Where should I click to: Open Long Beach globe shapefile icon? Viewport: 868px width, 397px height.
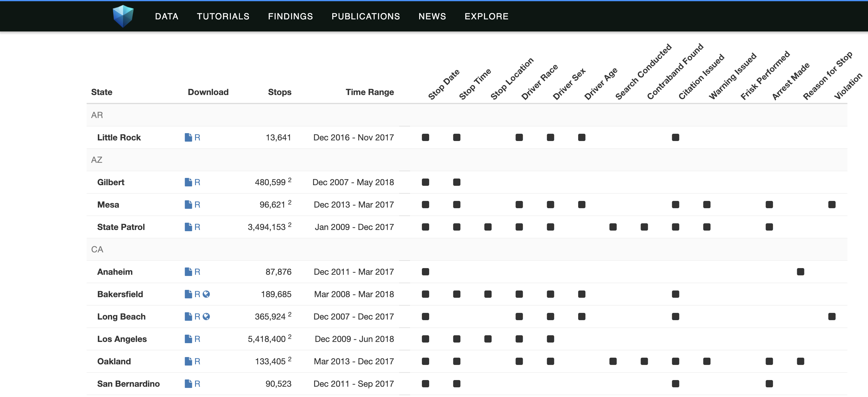pos(206,317)
